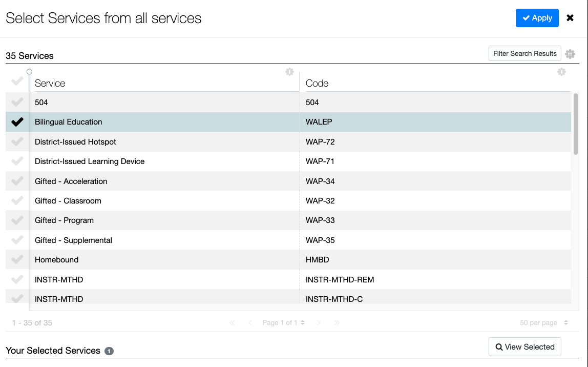Click the Bilingual Education service name
The width and height of the screenshot is (588, 367).
[68, 122]
